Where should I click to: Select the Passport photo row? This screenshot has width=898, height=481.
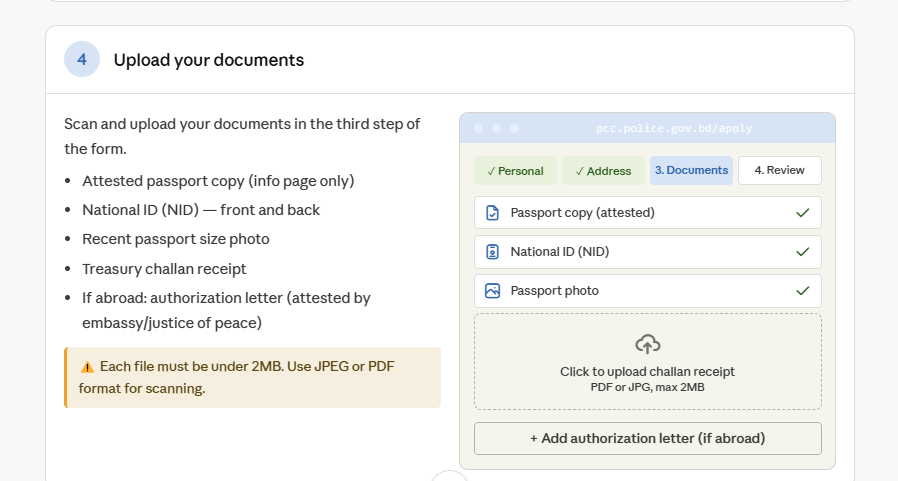[648, 291]
